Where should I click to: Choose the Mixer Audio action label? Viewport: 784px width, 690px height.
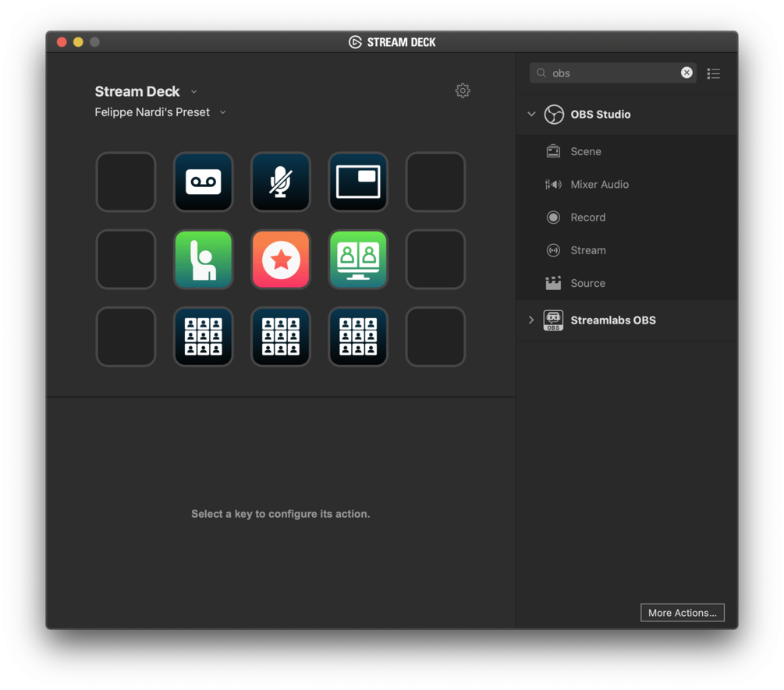coord(599,184)
